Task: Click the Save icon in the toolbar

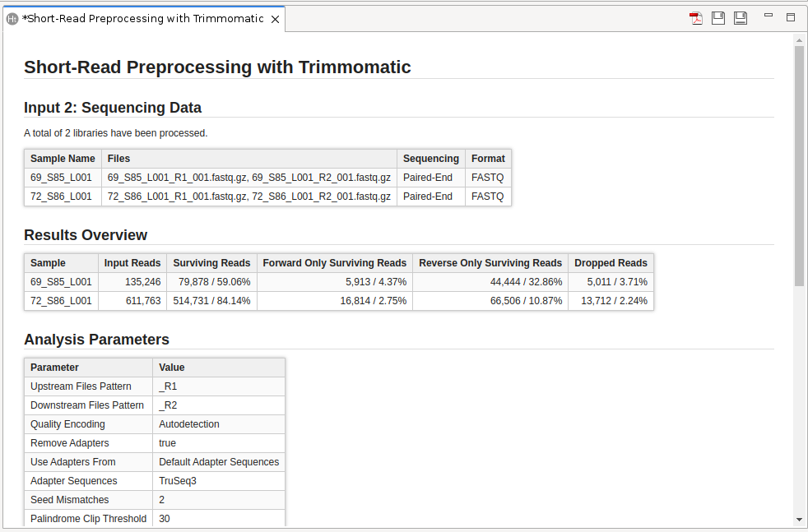Action: coord(718,18)
